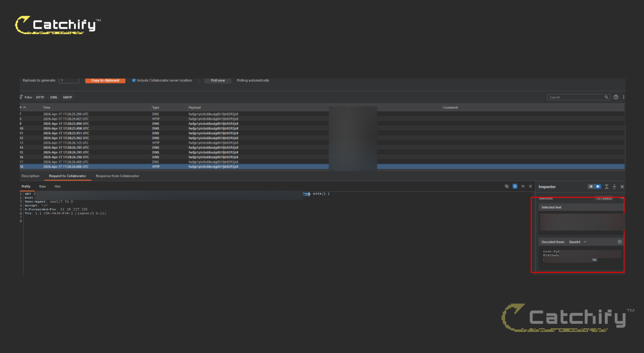Toggle the word wrap icon
This screenshot has width=644, height=353.
point(515,186)
